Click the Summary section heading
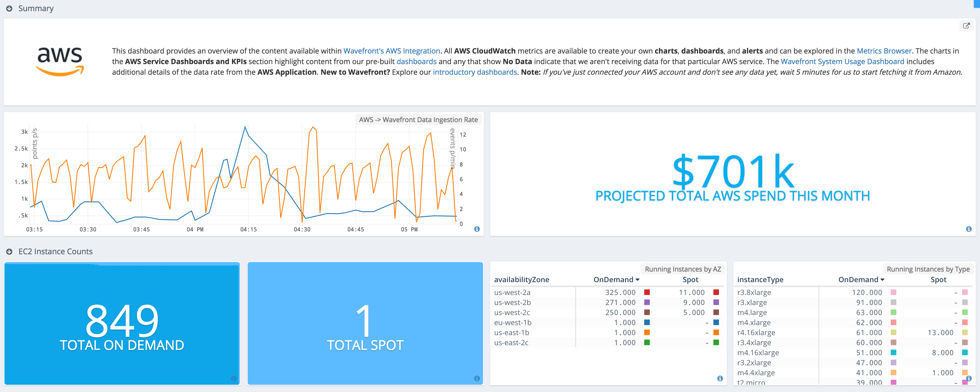The width and height of the screenshot is (980, 392). tap(36, 8)
